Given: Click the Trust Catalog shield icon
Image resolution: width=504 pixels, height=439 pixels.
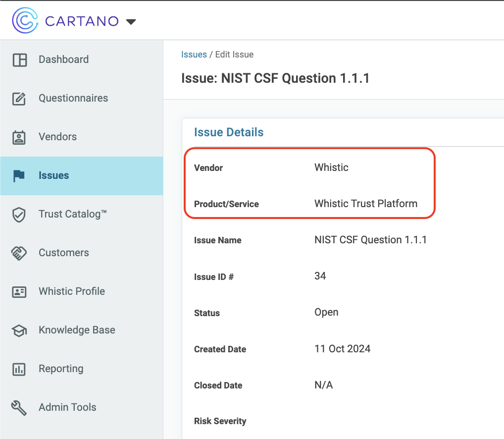Looking at the screenshot, I should [x=19, y=215].
